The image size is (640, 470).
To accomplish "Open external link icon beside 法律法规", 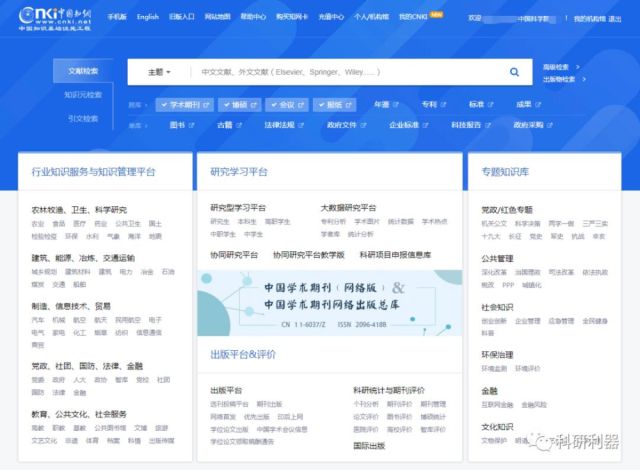I will tap(301, 125).
